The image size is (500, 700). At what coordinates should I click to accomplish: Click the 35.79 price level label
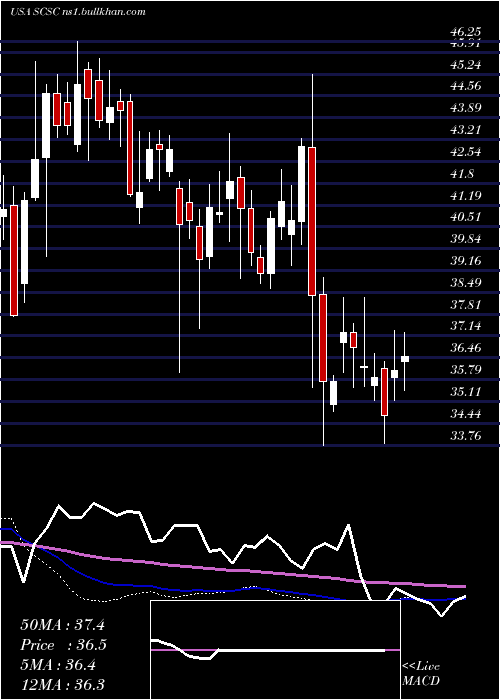pos(465,370)
